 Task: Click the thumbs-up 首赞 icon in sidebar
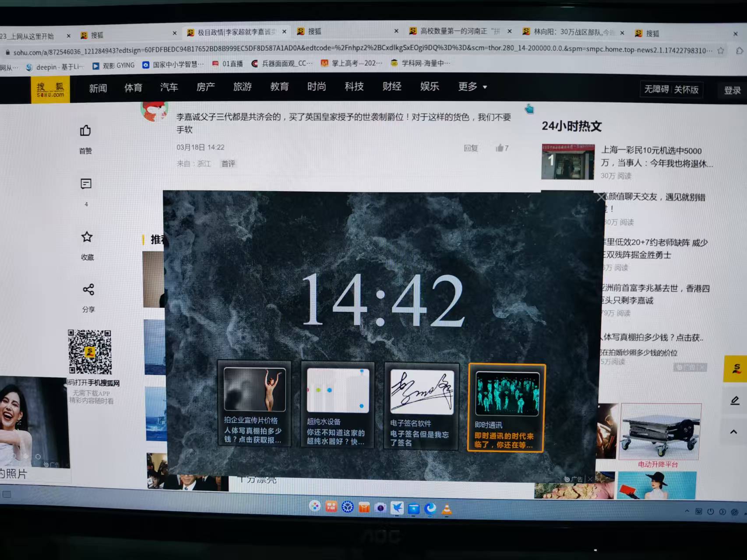click(x=85, y=131)
